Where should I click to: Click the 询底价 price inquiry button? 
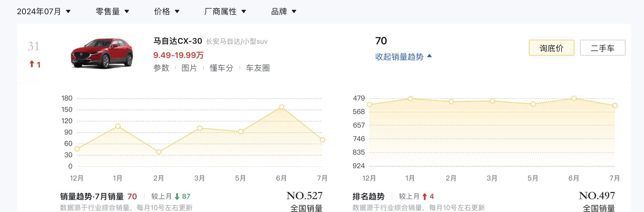[x=551, y=48]
